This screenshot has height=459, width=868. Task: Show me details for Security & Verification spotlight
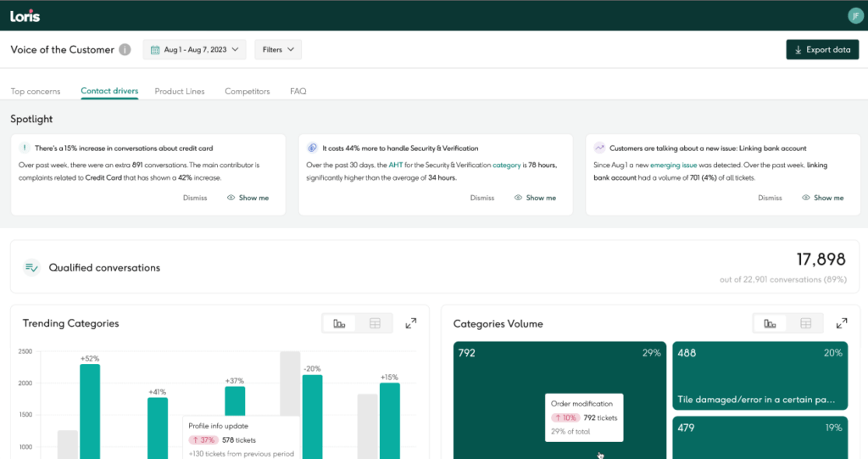point(535,198)
